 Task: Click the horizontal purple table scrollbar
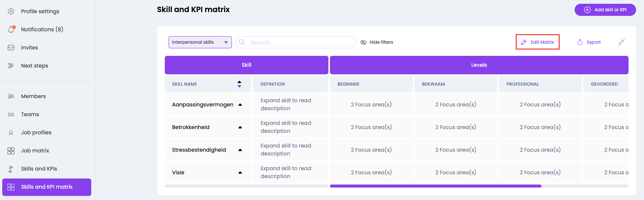(x=435, y=186)
